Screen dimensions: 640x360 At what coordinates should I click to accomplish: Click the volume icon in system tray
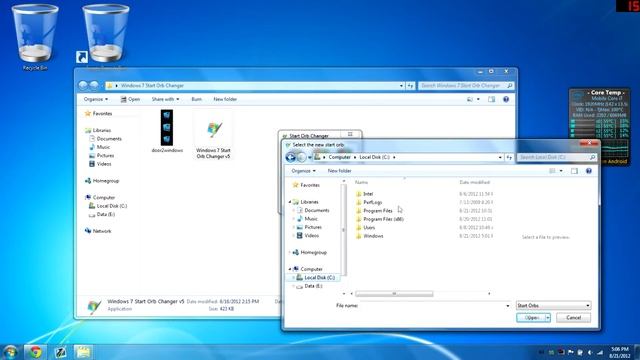(590, 352)
